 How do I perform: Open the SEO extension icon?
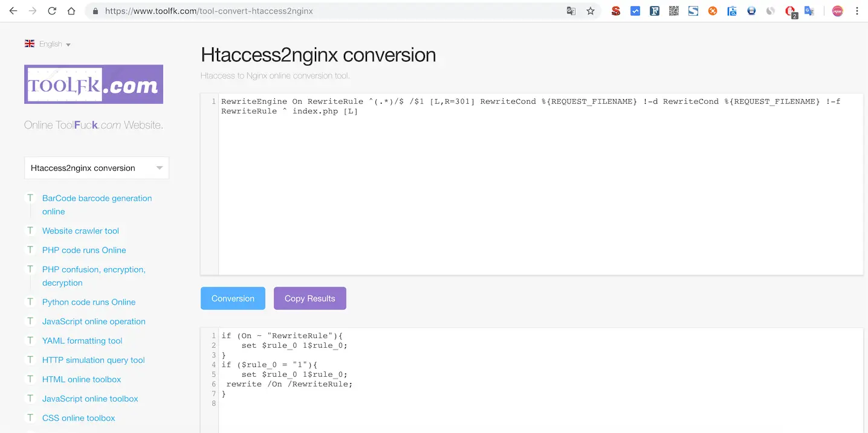click(x=616, y=10)
